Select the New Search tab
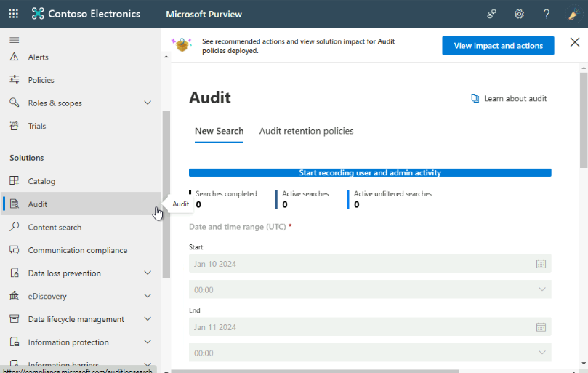The width and height of the screenshot is (588, 373). 219,132
